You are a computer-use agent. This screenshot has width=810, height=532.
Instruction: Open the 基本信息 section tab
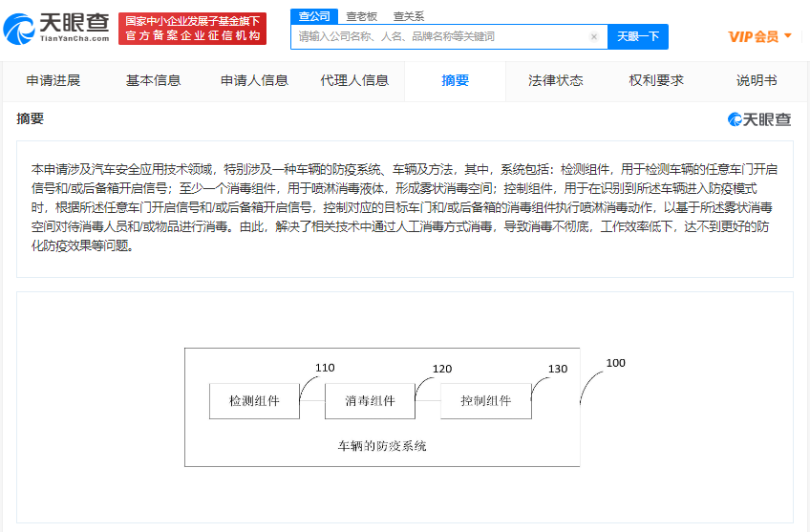pyautogui.click(x=154, y=80)
